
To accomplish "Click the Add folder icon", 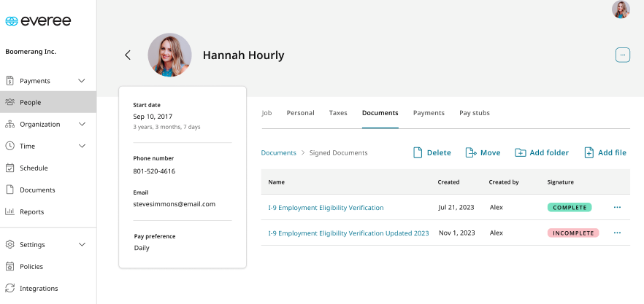I will coord(521,153).
